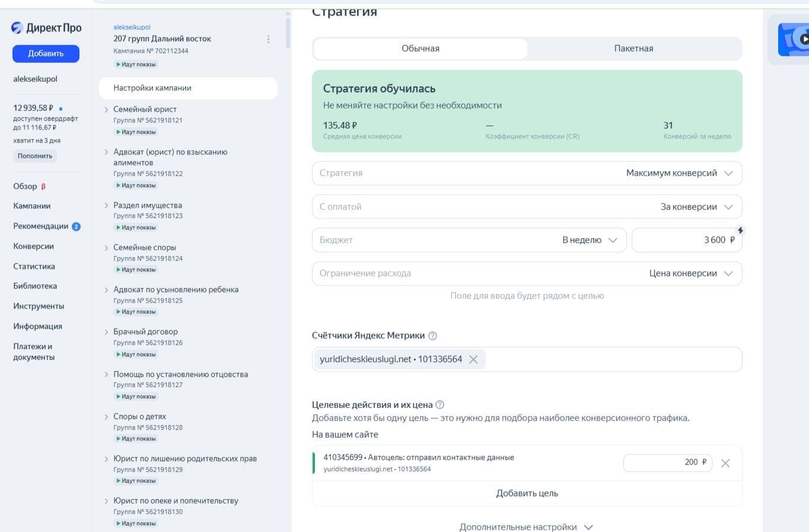Viewport: 809px width, 532px height.
Task: Open Инструменты in the sidebar
Action: [39, 306]
